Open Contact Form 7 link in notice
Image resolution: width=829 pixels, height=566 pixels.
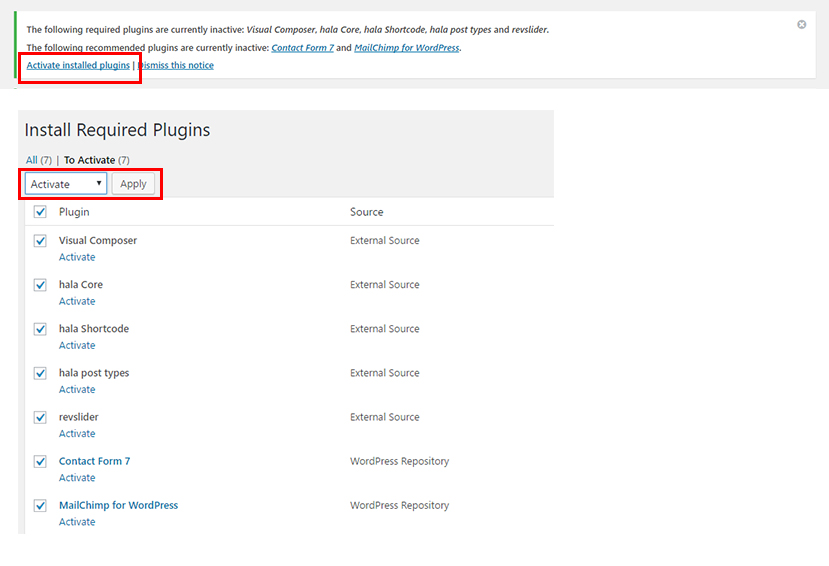pos(302,48)
